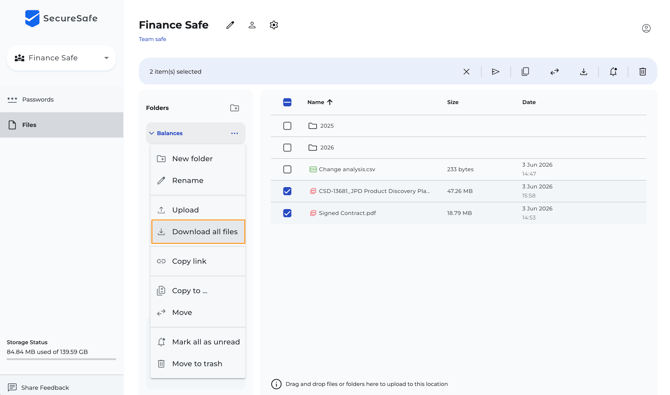Screen dimensions: 670x395
Task: Collapse the Balances folder chevron
Action: pyautogui.click(x=151, y=133)
